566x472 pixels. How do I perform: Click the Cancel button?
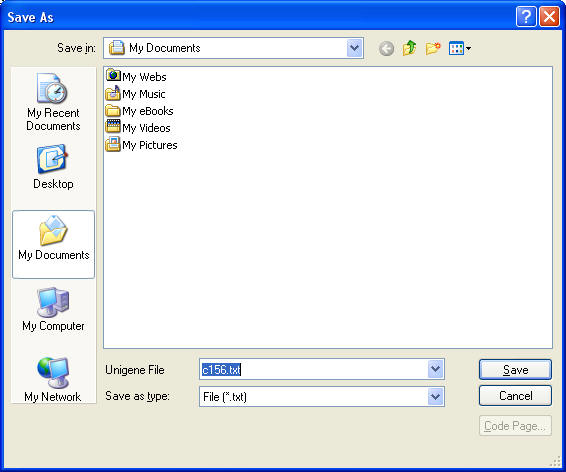coord(515,396)
